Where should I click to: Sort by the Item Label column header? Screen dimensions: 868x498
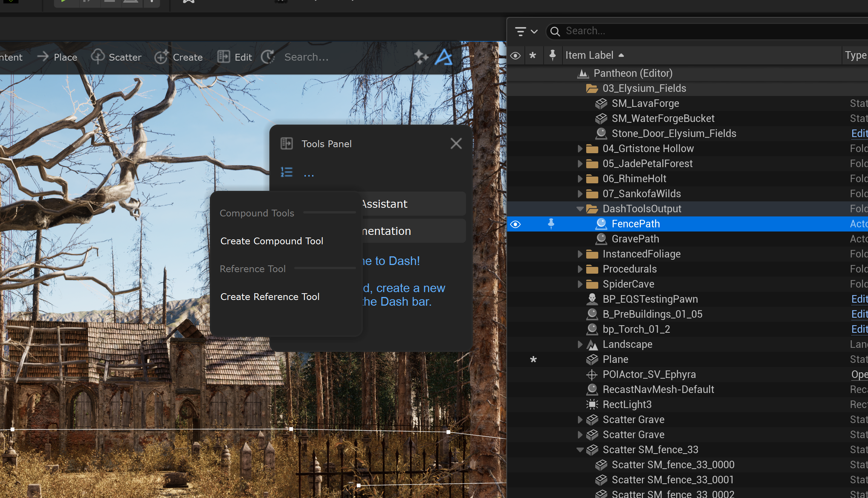590,55
